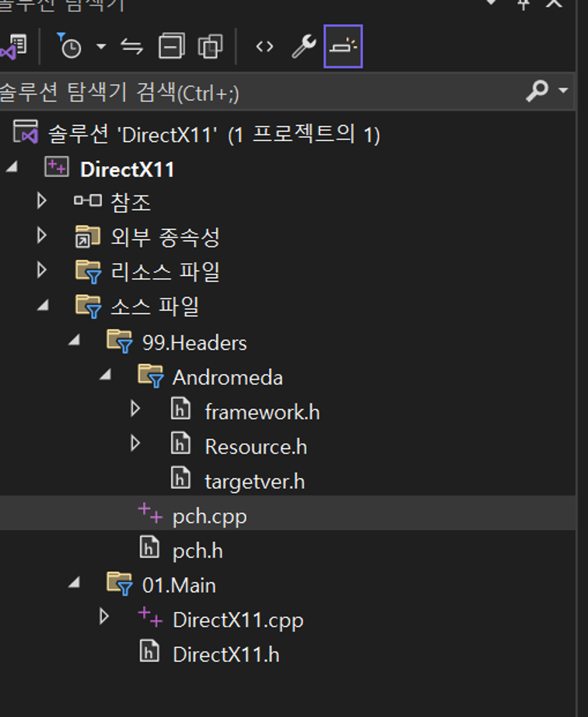This screenshot has height=717, width=588.
Task: Select the DirectX11 project node
Action: [127, 169]
